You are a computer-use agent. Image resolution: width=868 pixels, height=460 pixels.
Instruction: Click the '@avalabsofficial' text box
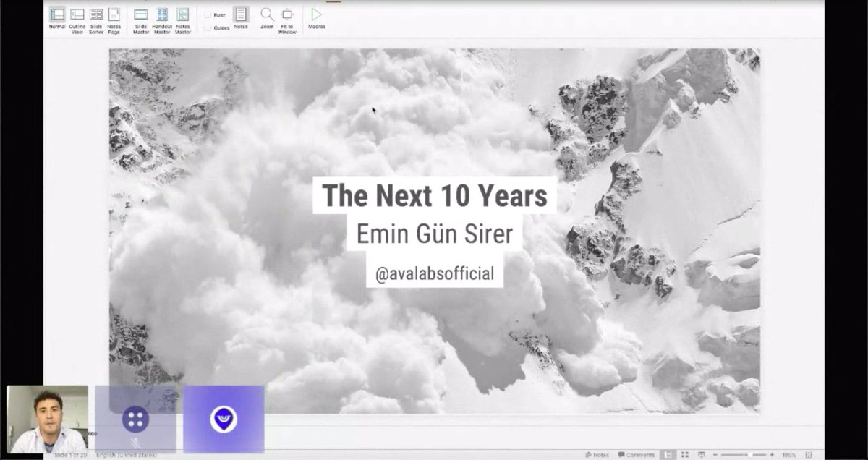pos(435,273)
